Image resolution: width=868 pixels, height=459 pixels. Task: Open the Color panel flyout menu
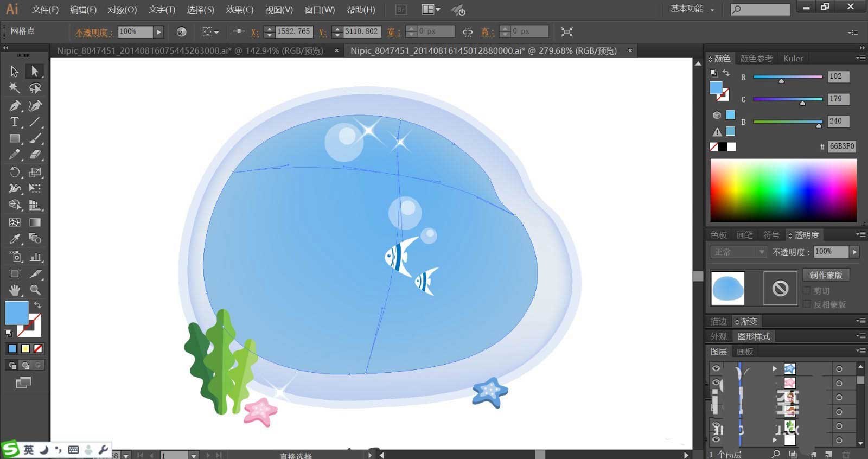point(860,58)
